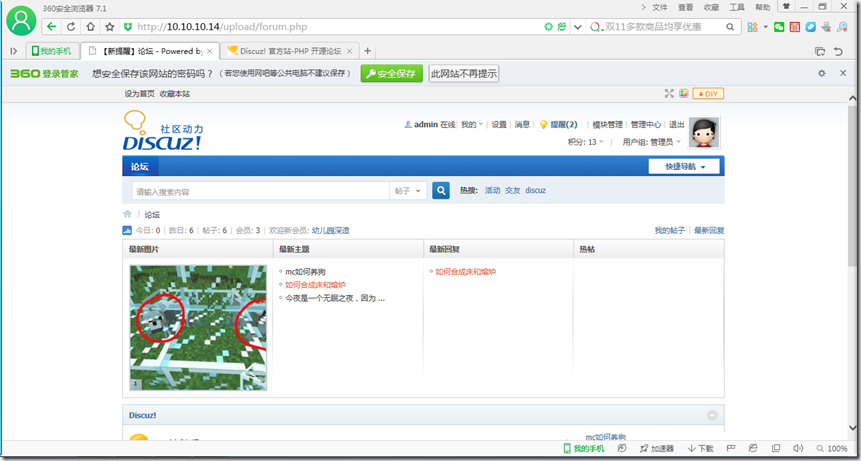Screen dimensions: 861x461
Task: Click the tab list icon near undo
Action: click(x=820, y=52)
